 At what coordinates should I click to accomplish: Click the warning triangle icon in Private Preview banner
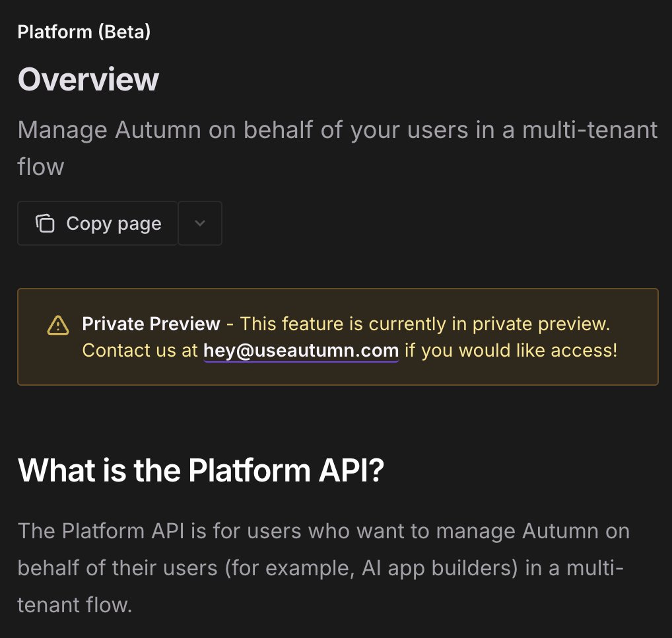58,326
